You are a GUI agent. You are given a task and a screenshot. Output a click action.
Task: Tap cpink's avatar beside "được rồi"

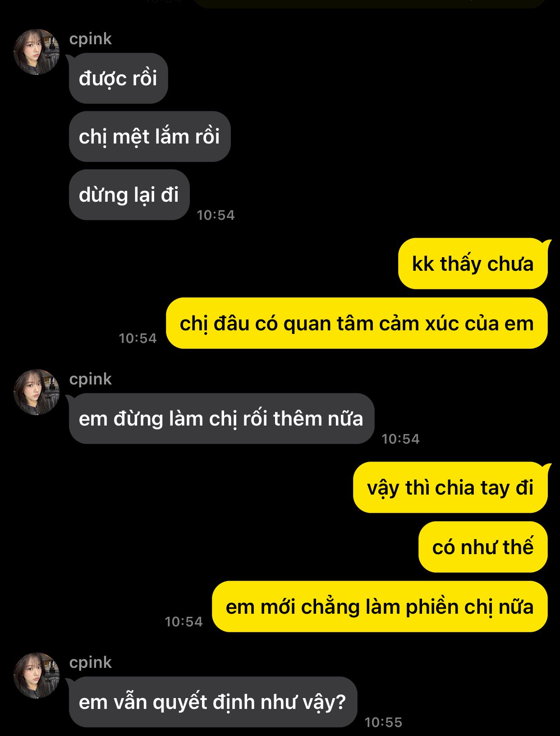[x=37, y=52]
